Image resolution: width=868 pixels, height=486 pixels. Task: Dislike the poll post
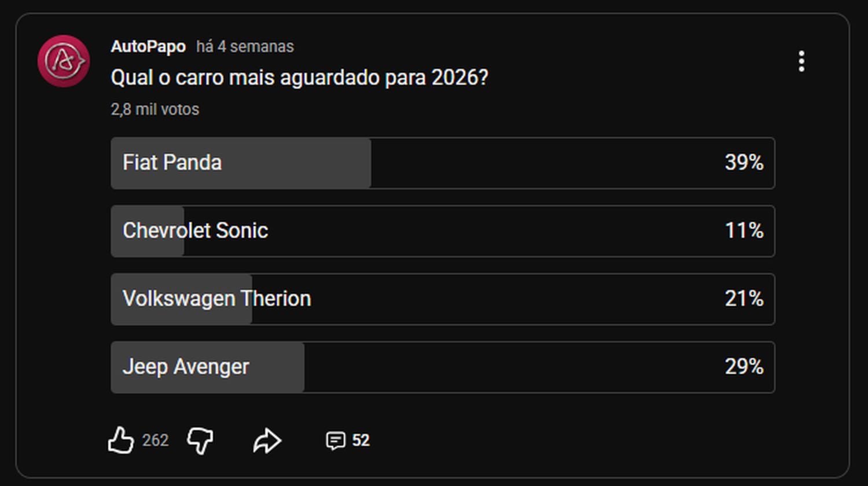[200, 440]
